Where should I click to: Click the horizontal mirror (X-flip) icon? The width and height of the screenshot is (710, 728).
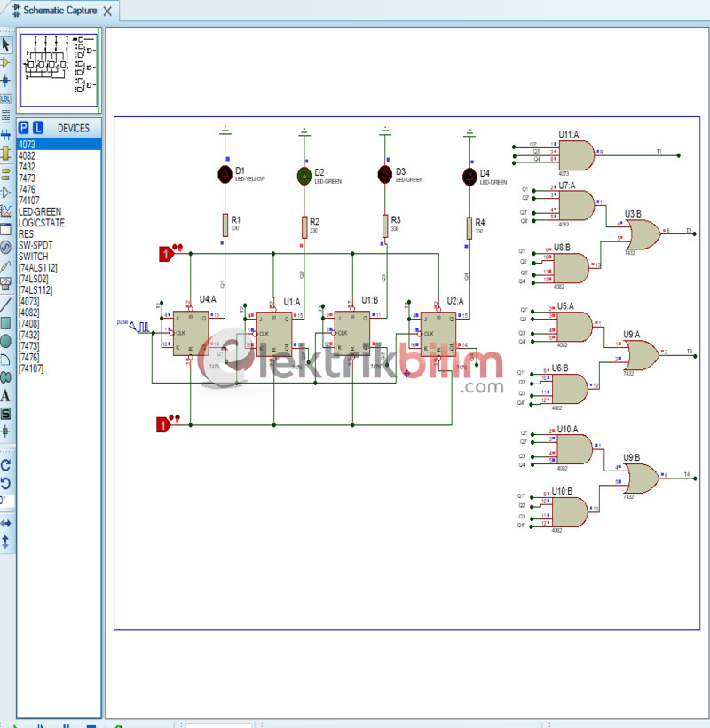[x=5, y=524]
